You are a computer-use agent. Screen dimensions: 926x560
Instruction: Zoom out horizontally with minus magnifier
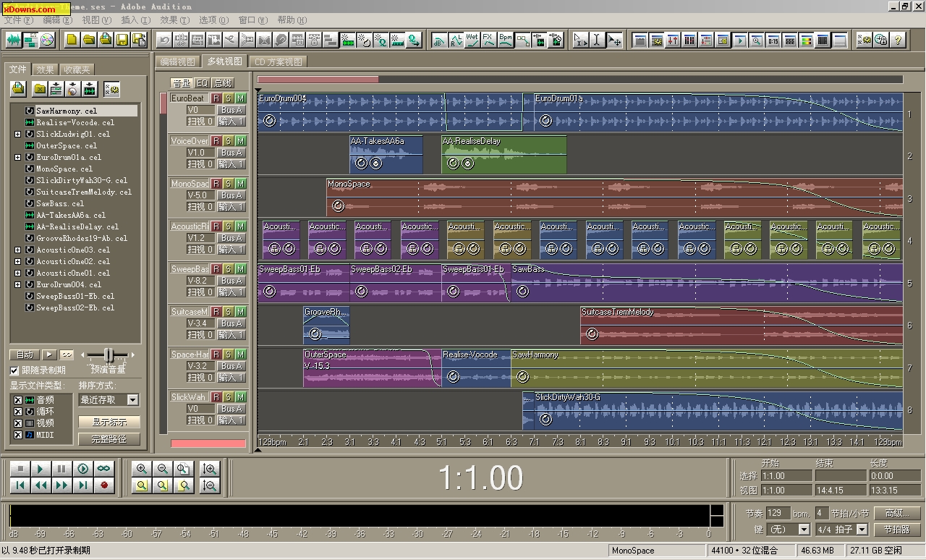point(163,469)
